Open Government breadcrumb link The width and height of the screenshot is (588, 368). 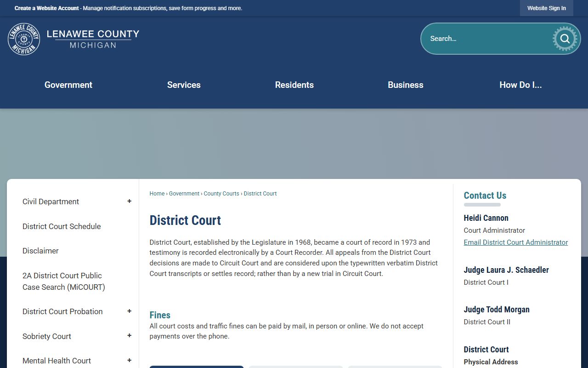click(184, 194)
